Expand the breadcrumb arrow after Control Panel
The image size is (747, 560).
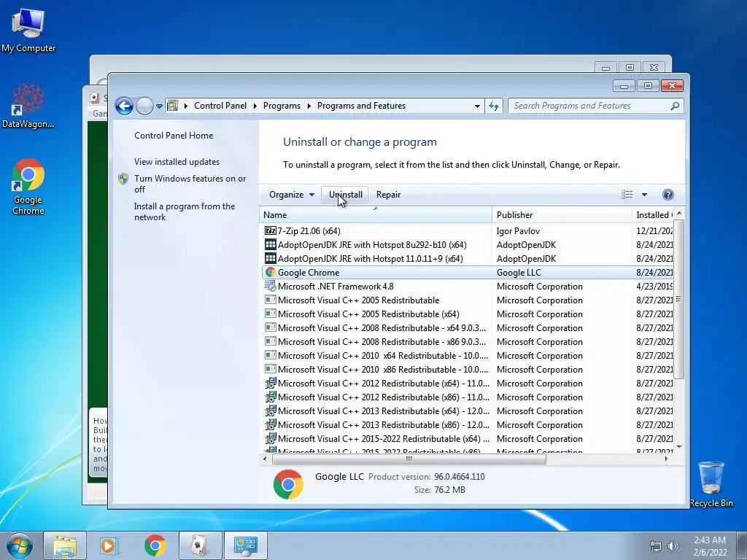click(255, 106)
